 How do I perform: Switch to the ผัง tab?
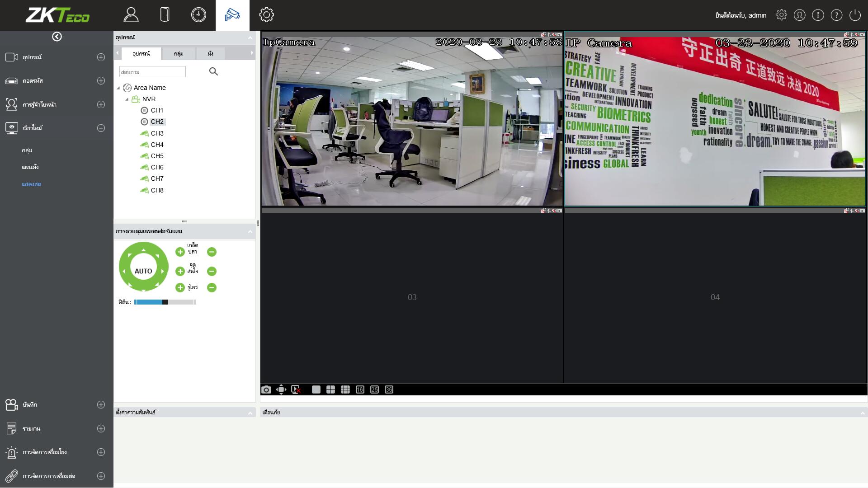(210, 53)
